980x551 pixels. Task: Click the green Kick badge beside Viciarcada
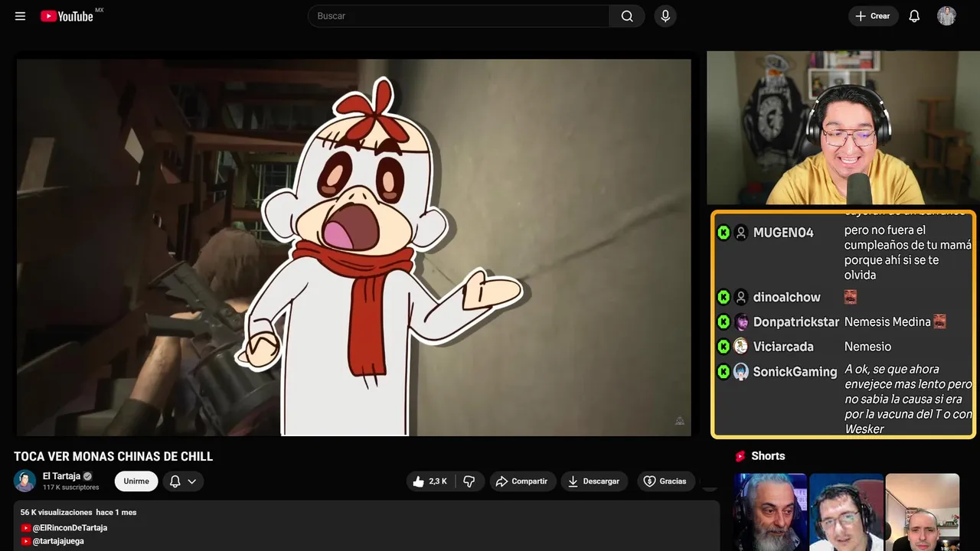724,347
